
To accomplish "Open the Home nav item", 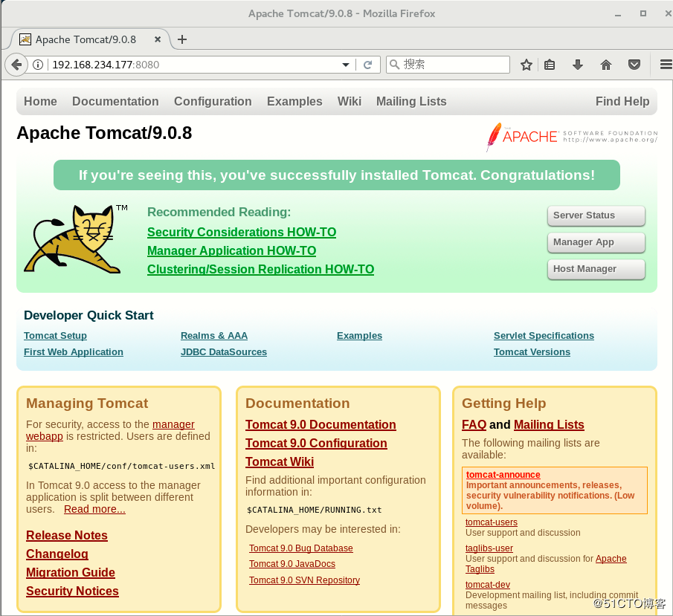I will (x=40, y=101).
